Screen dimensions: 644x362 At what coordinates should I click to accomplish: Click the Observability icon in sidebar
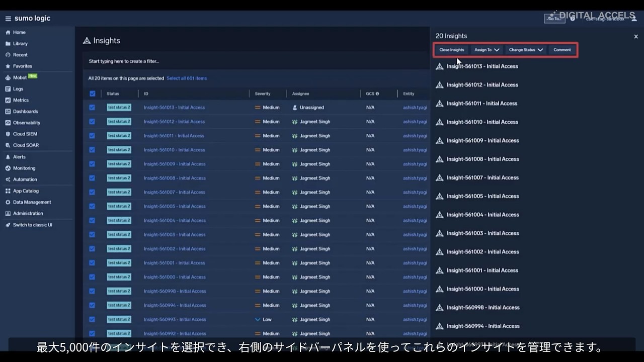[x=8, y=123]
